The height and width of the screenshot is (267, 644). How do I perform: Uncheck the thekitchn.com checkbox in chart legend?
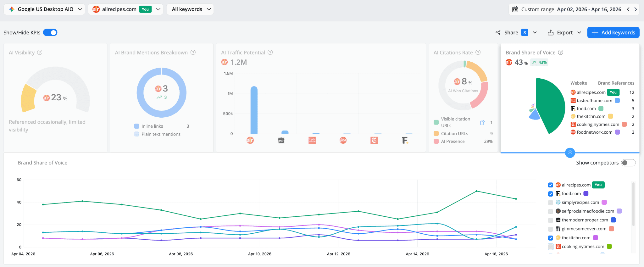tap(550, 238)
